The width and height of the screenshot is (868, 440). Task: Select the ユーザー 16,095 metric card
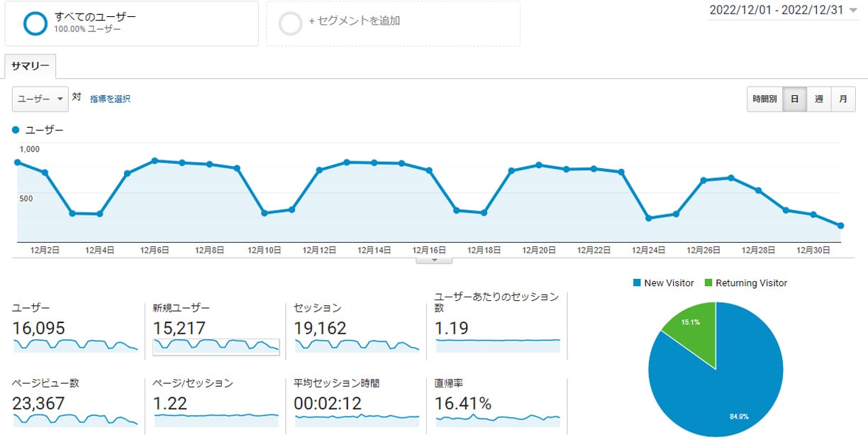pyautogui.click(x=74, y=326)
